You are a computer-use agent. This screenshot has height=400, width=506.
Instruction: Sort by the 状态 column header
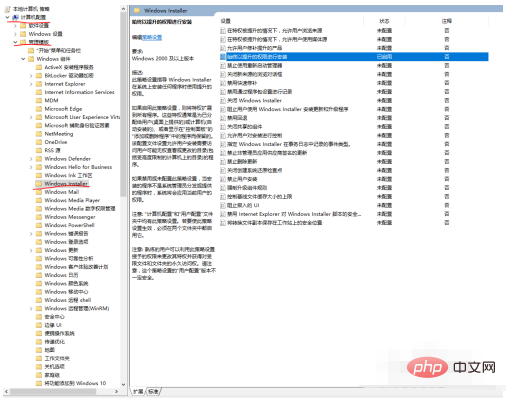(x=384, y=21)
